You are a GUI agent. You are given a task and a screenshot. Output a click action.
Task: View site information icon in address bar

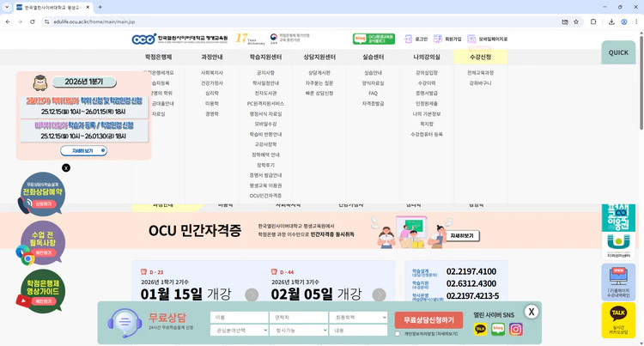tap(47, 21)
